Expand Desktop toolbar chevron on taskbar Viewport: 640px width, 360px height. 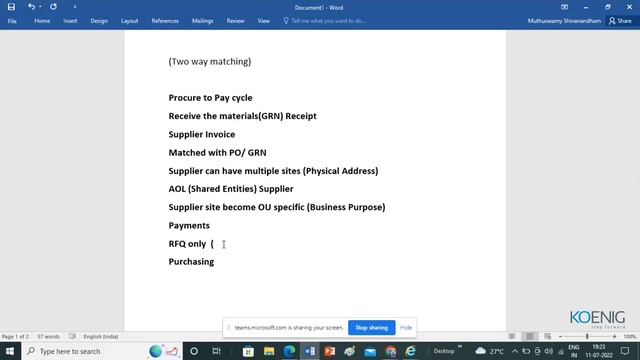[x=460, y=347]
